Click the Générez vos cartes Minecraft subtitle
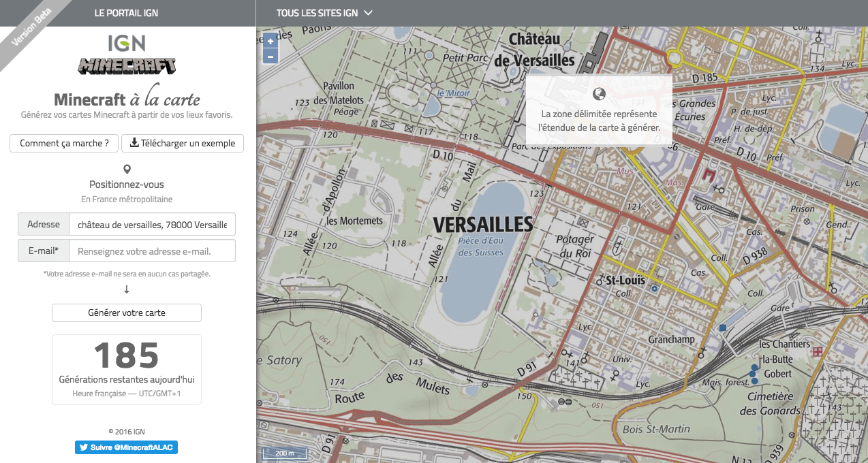The height and width of the screenshot is (463, 868). pyautogui.click(x=127, y=115)
